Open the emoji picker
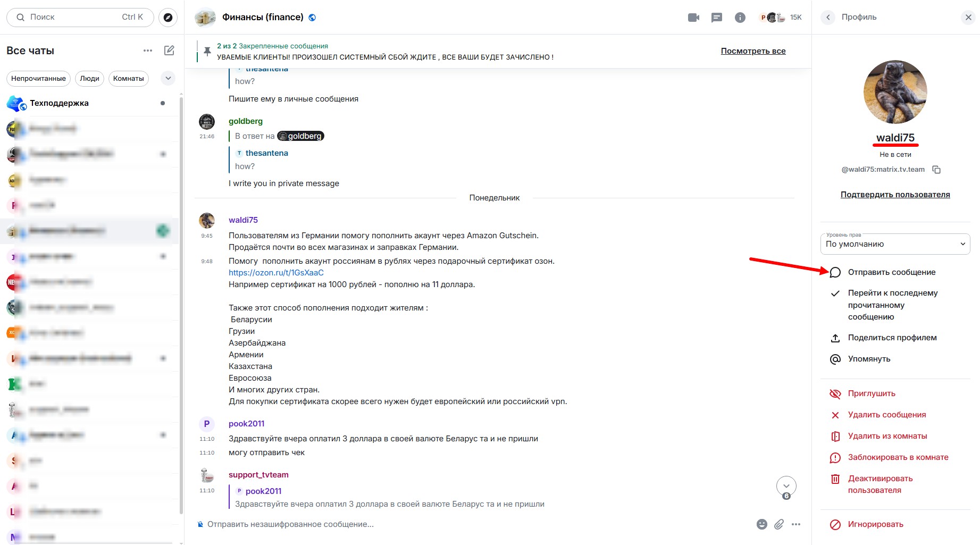This screenshot has height=545, width=980. (x=761, y=524)
